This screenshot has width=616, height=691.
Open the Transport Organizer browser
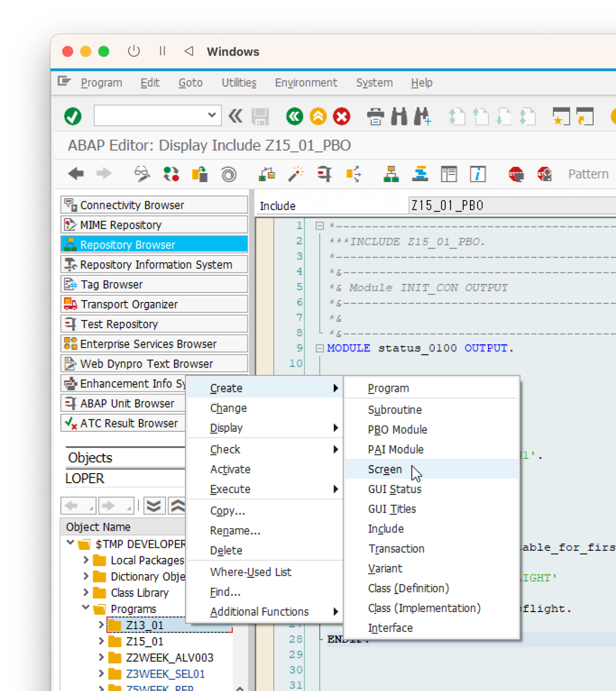pos(154,304)
